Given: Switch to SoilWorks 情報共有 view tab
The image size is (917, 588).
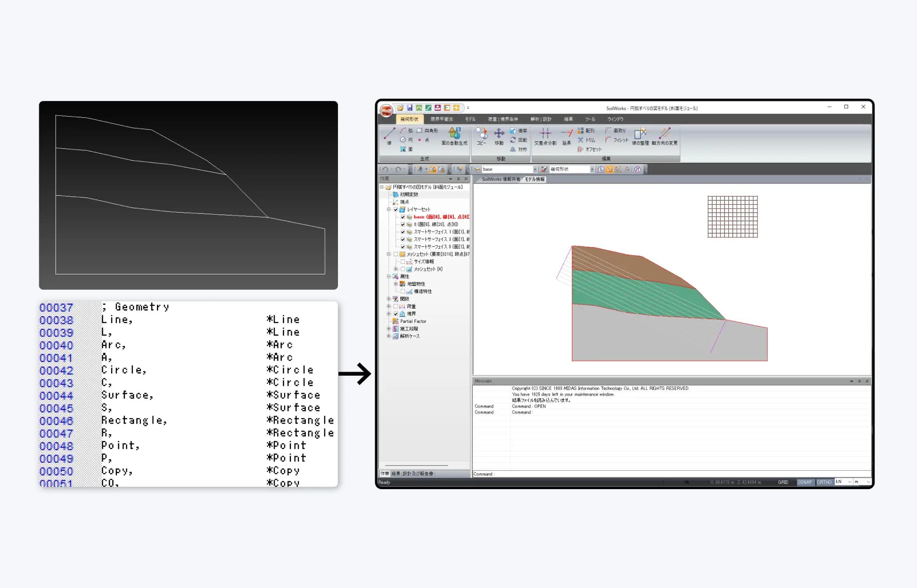Looking at the screenshot, I should pyautogui.click(x=500, y=179).
